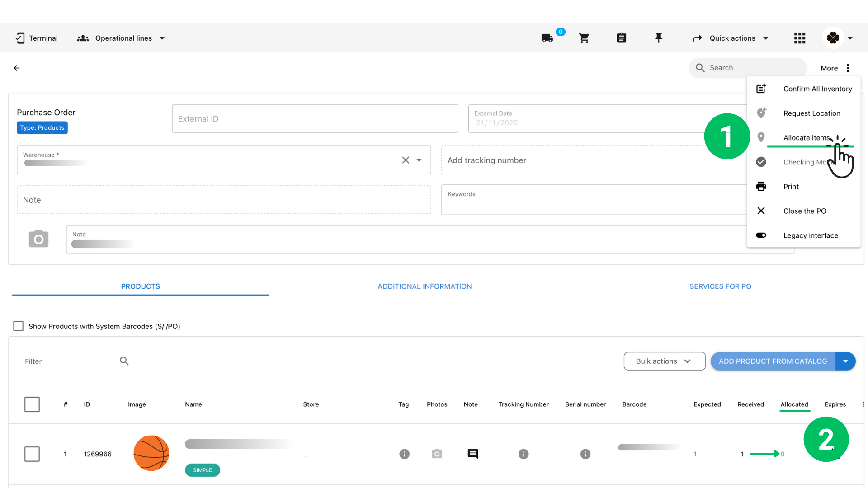Click the clipboard icon in the top bar
This screenshot has width=868, height=488.
[621, 38]
